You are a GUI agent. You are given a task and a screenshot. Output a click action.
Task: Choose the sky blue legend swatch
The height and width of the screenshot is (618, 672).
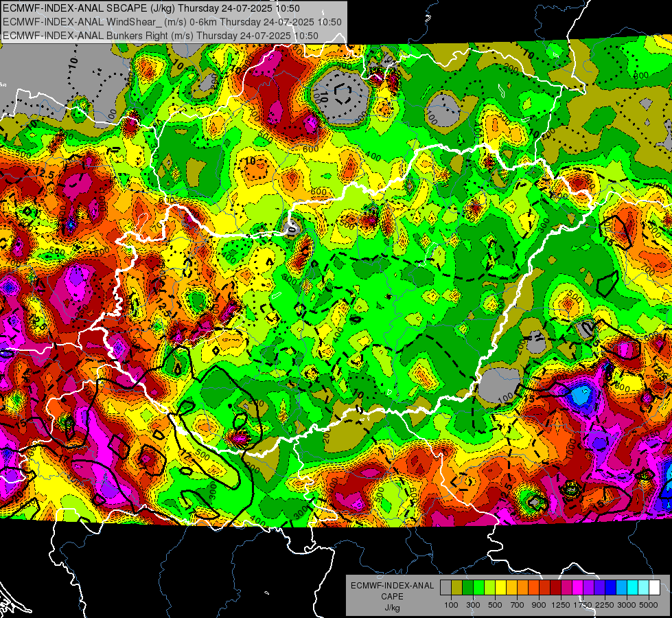click(x=622, y=588)
